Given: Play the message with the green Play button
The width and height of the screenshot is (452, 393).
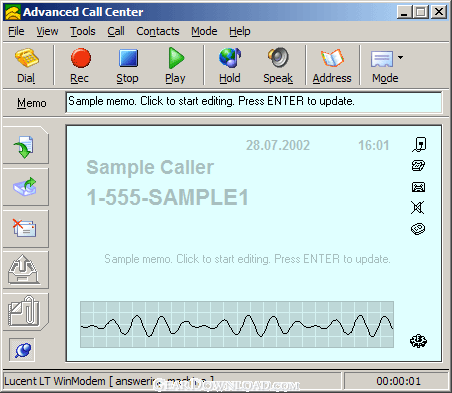Looking at the screenshot, I should click(x=176, y=58).
